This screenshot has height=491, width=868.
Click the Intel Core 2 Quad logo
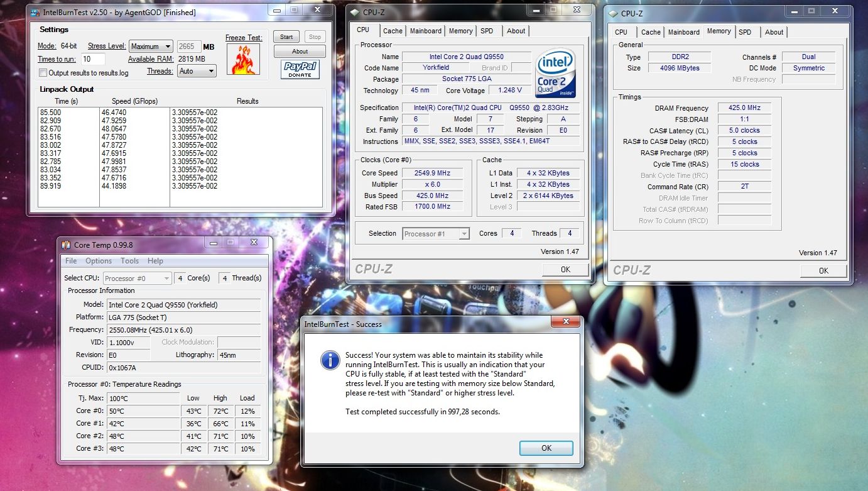click(x=556, y=74)
